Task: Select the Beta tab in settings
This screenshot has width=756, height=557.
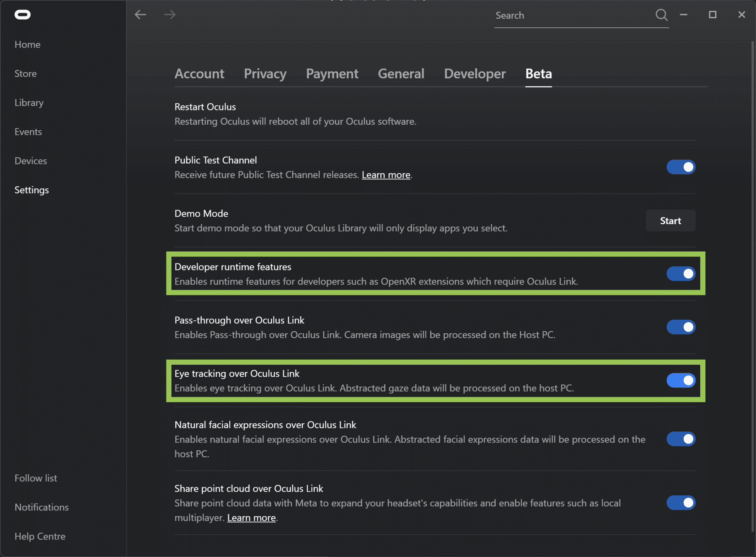Action: (x=539, y=73)
